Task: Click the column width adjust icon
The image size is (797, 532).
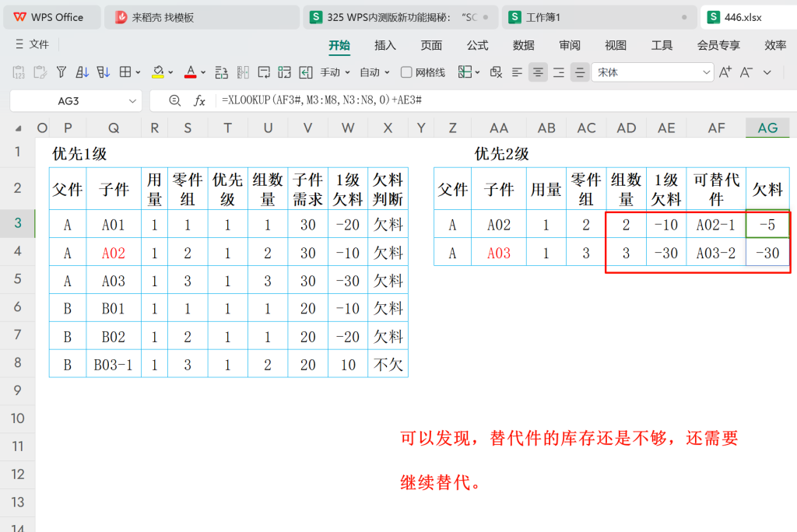Action: [x=243, y=72]
